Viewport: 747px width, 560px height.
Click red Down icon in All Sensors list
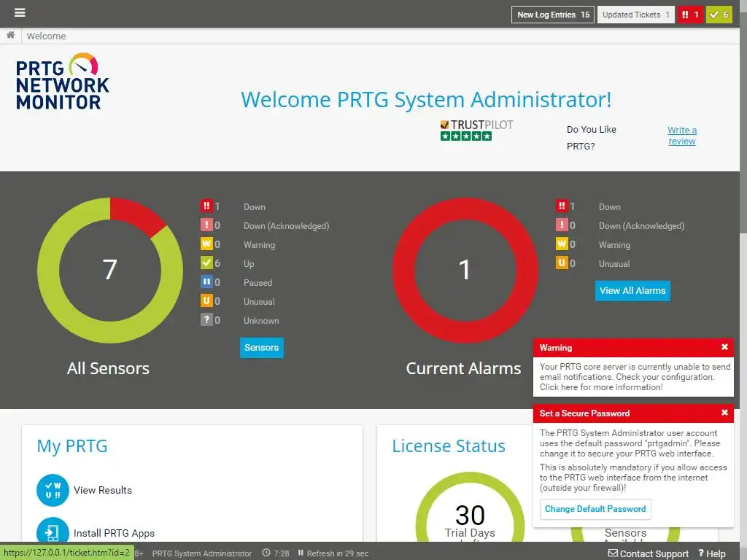click(x=206, y=206)
